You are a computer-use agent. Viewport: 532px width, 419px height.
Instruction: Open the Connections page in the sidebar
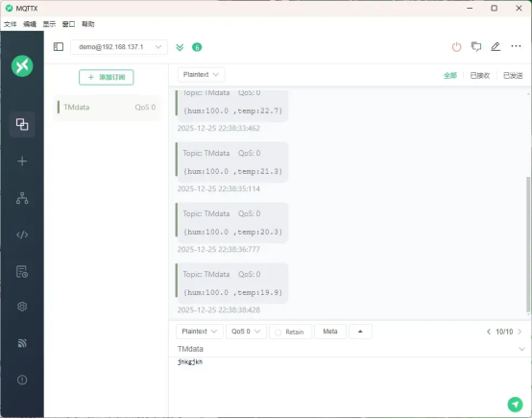coord(22,124)
